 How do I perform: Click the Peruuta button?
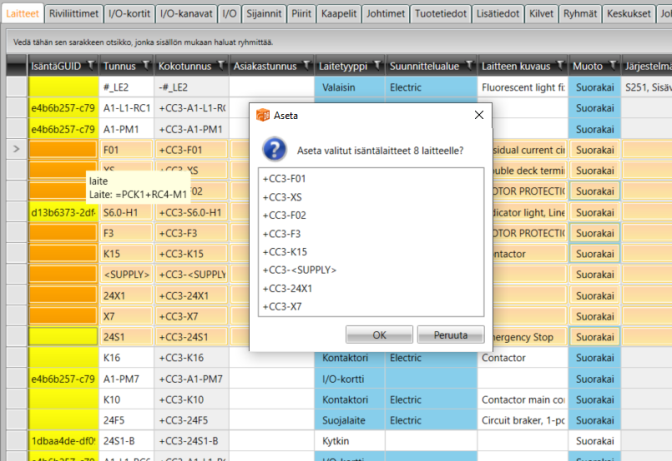pos(451,333)
